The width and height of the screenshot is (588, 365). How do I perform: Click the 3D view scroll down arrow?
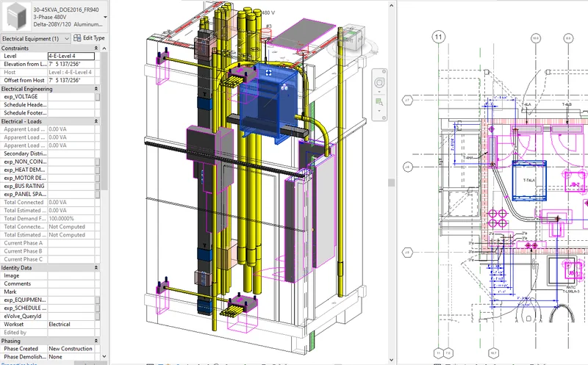point(392,360)
